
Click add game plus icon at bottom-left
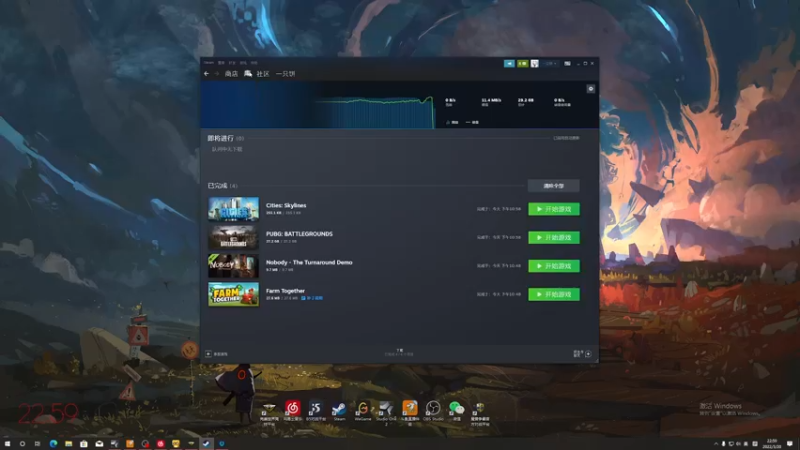(208, 354)
